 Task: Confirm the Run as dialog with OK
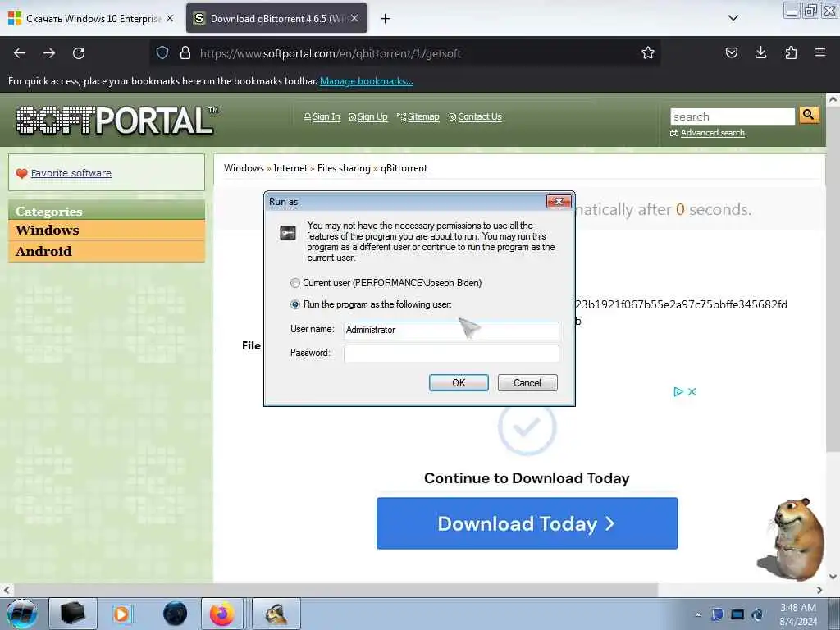pyautogui.click(x=459, y=382)
